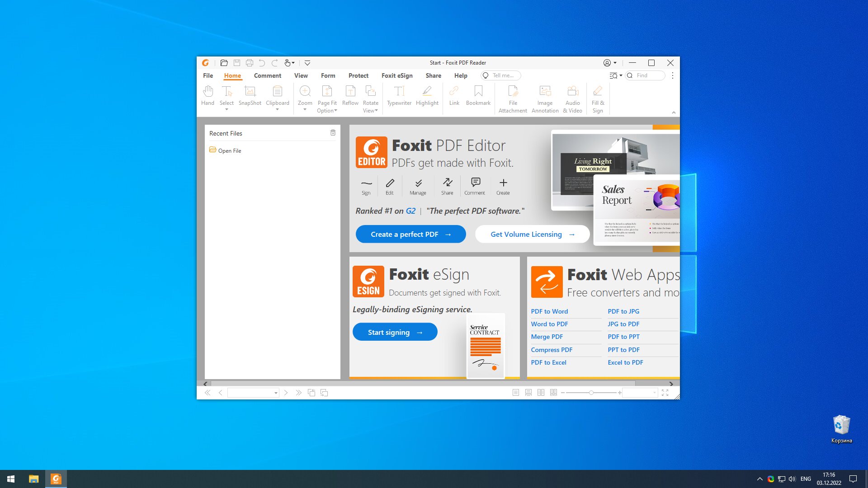Screen dimensions: 868x488
Task: Toggle full screen mode in status bar
Action: 665,393
